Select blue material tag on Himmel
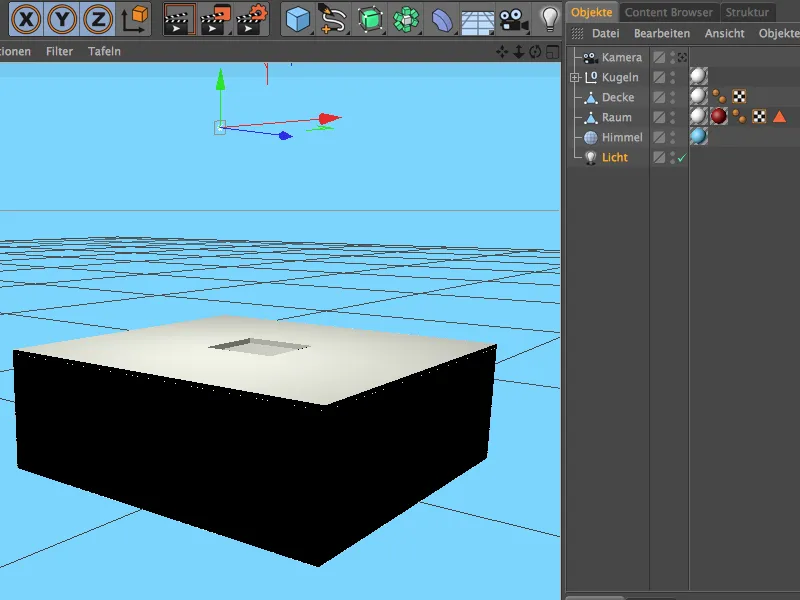800x600 pixels. pyautogui.click(x=698, y=137)
